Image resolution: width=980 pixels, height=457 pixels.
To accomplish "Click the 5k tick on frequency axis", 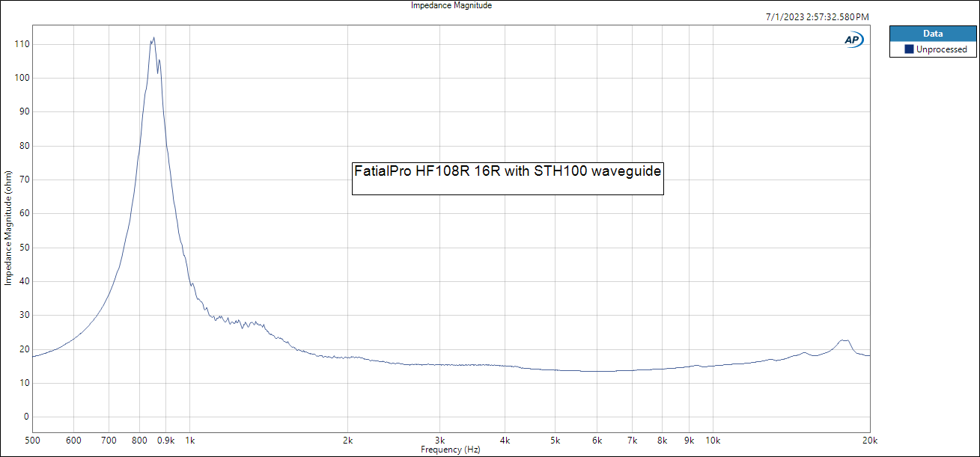I will click(556, 440).
